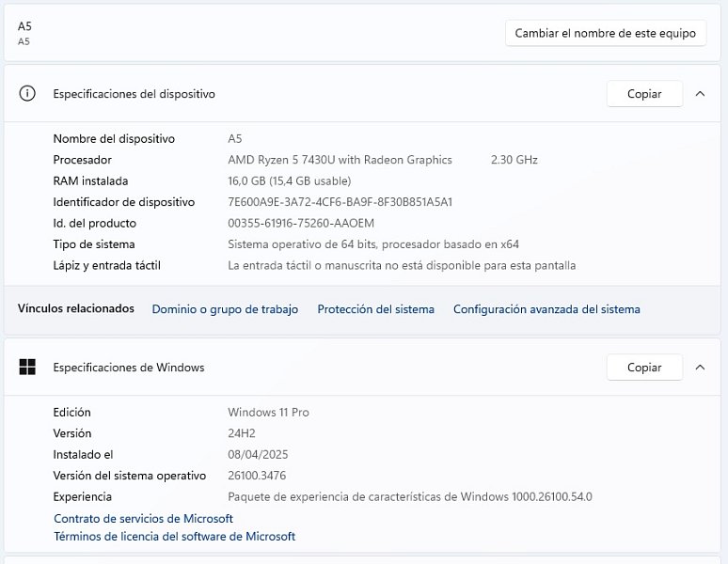Click the RAM instalada label
The image size is (728, 564).
tap(90, 180)
